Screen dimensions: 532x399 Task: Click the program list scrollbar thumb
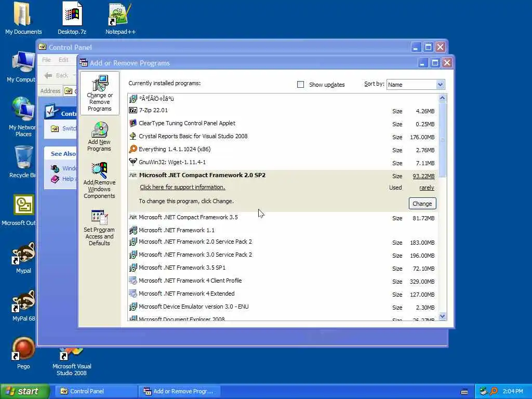(443, 139)
